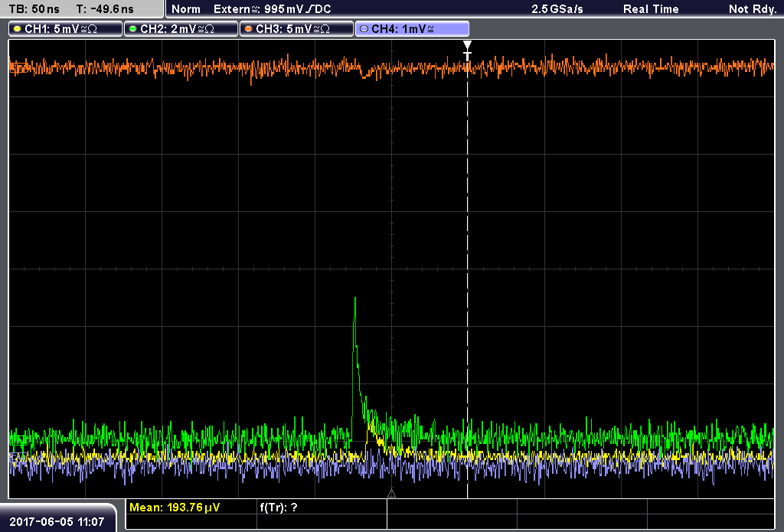Click the Extern 995 mV trigger source readout

point(273,9)
